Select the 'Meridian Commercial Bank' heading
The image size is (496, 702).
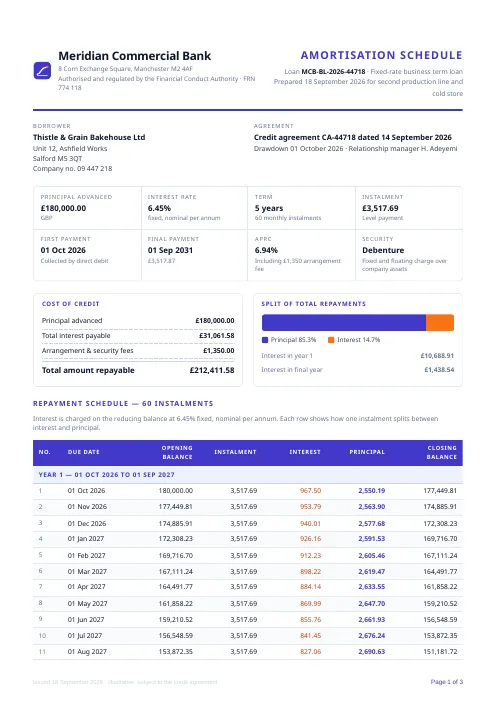(x=134, y=56)
